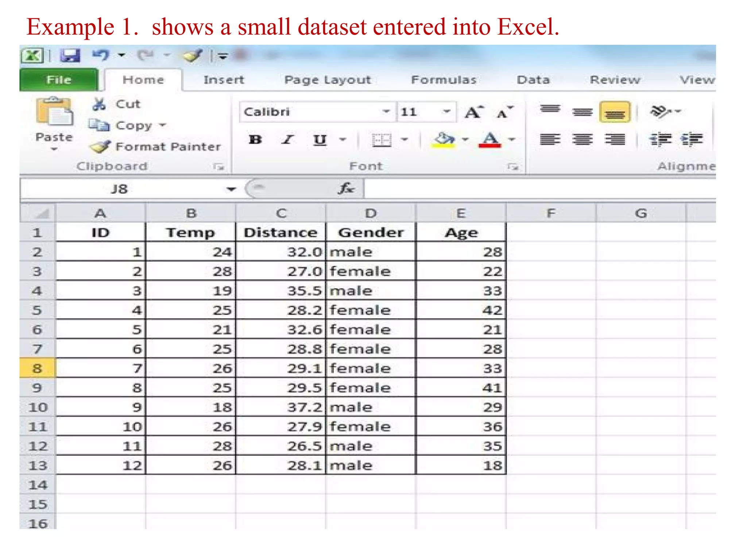The image size is (747, 560).
Task: Click in the formula bar field
Action: tap(540, 189)
